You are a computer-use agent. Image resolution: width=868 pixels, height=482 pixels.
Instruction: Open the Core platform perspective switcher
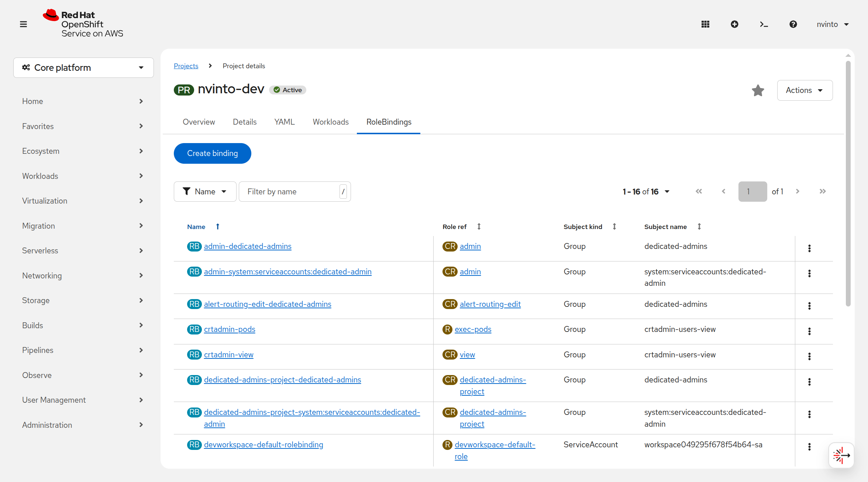pyautogui.click(x=83, y=67)
